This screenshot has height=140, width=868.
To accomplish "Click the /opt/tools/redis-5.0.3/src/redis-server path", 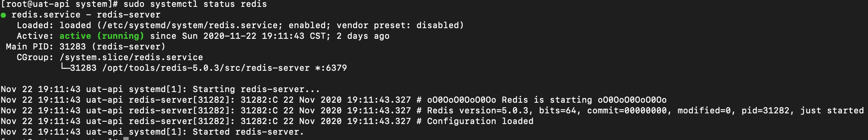I will [x=206, y=68].
